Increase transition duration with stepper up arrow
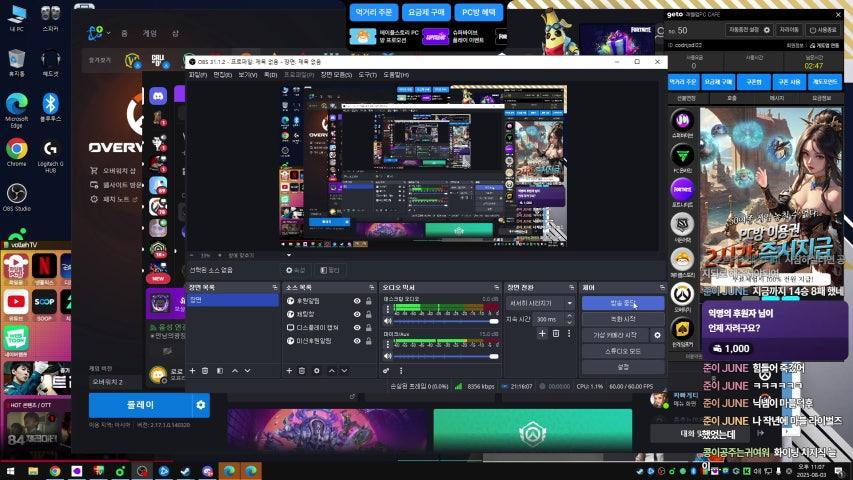This screenshot has height=480, width=853. pos(570,316)
